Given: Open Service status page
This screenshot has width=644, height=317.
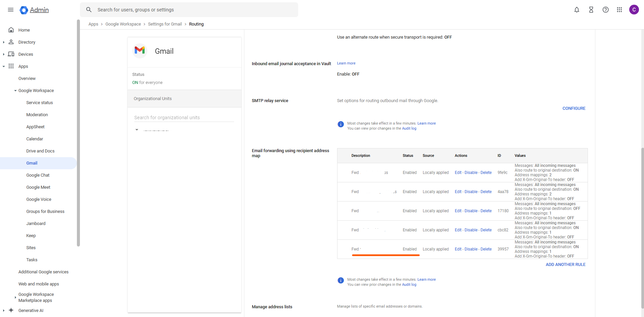Looking at the screenshot, I should 40,102.
